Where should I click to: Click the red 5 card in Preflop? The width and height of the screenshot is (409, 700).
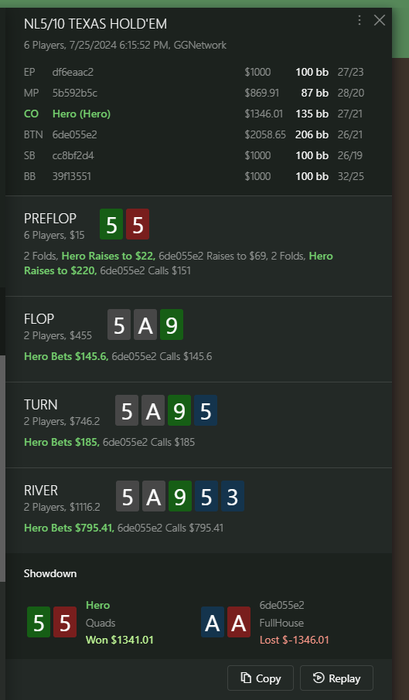point(138,224)
